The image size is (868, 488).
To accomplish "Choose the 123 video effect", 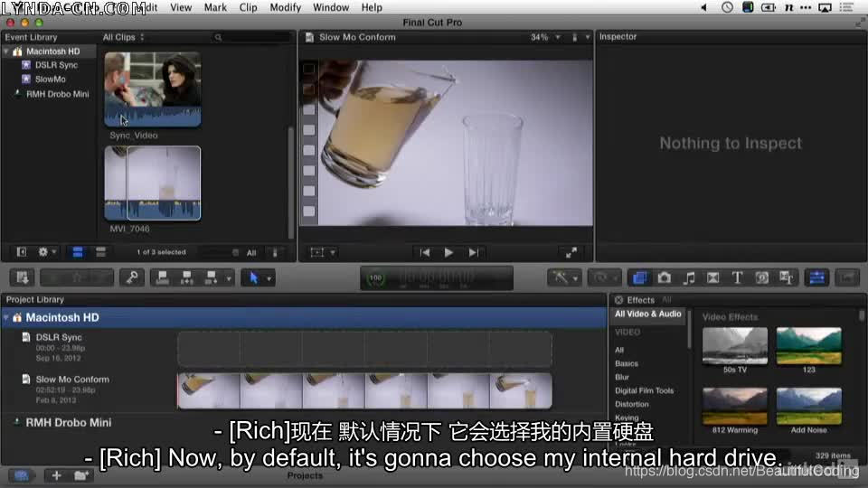I will (808, 347).
